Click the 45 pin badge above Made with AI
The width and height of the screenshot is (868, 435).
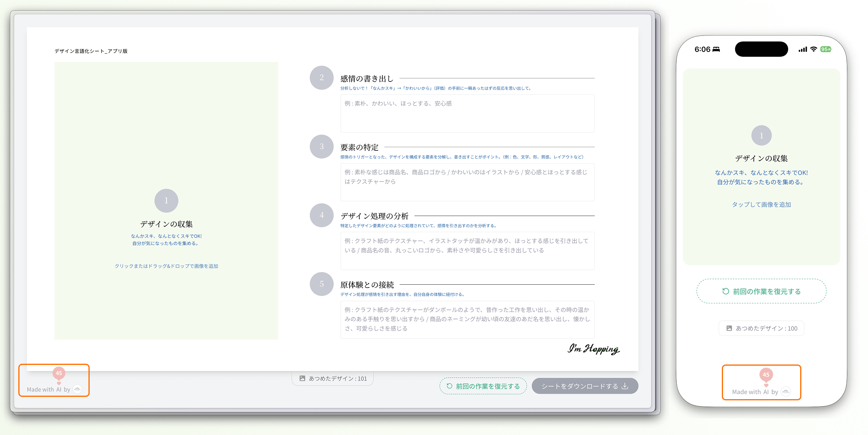[x=59, y=373]
